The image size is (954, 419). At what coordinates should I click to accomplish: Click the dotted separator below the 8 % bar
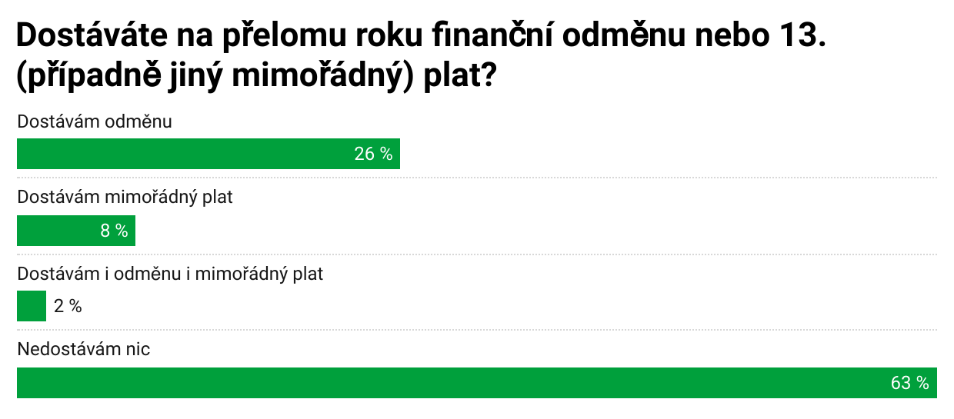tap(477, 254)
